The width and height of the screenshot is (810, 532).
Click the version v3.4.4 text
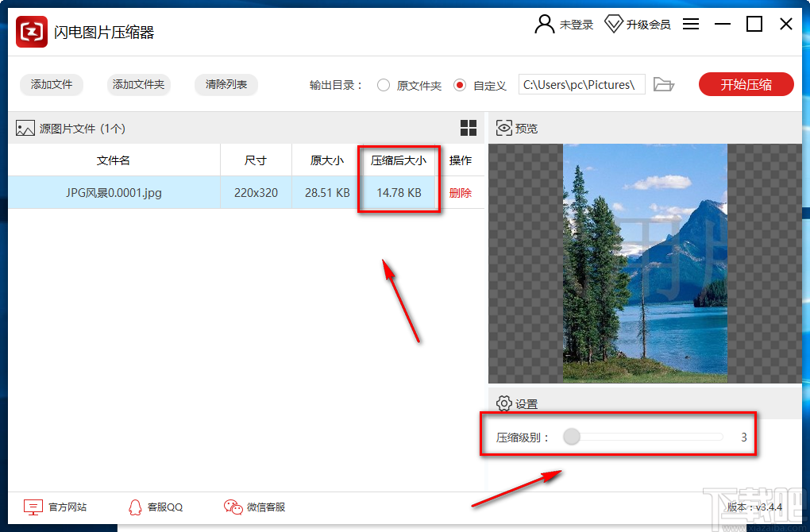click(x=754, y=507)
